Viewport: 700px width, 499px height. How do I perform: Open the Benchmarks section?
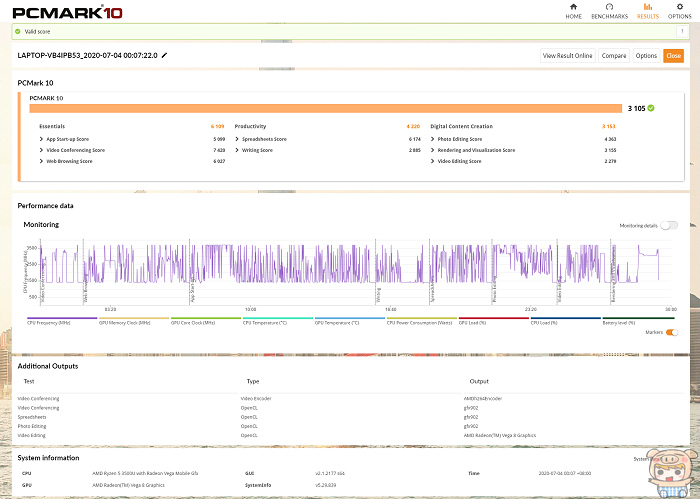(609, 12)
